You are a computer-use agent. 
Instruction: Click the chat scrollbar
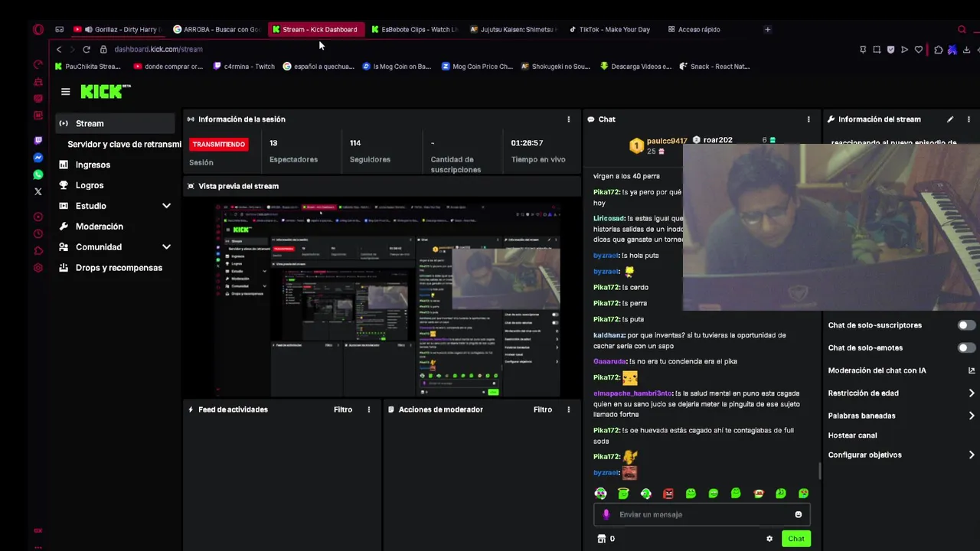click(x=820, y=470)
